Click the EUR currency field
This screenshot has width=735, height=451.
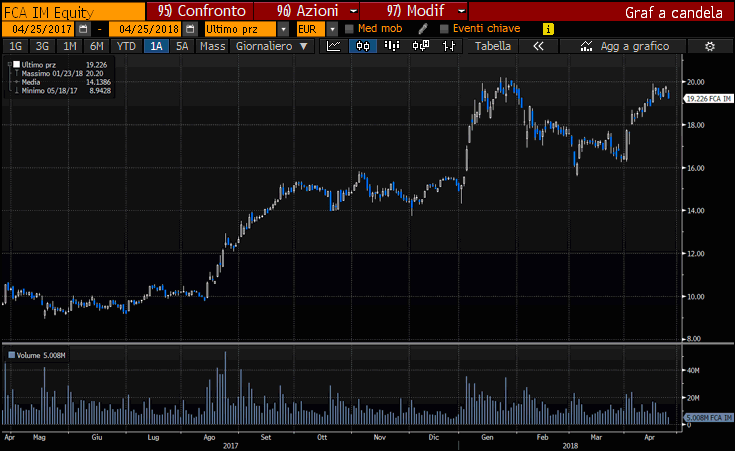click(310, 29)
